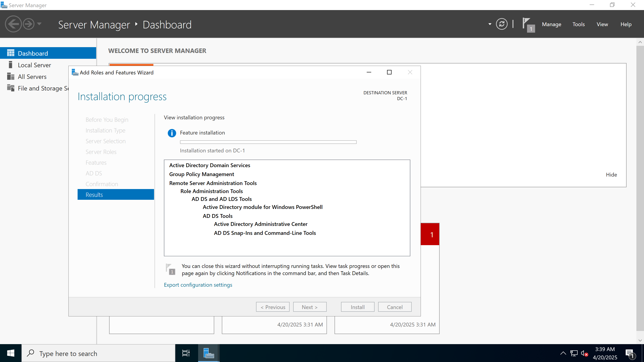Click the Install button in wizard
Screen dimensions: 644x362
358,307
